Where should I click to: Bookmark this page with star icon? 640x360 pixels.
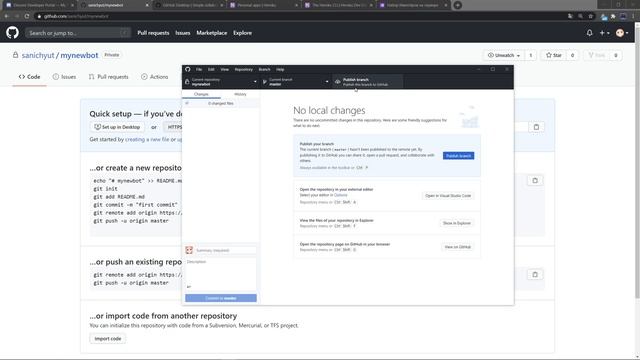591,16
